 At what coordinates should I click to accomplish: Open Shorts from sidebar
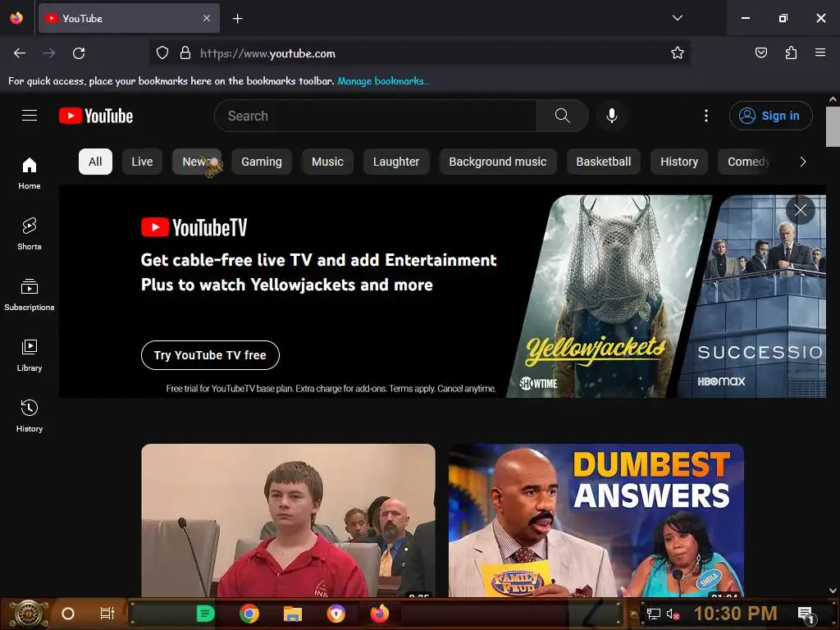coord(30,234)
